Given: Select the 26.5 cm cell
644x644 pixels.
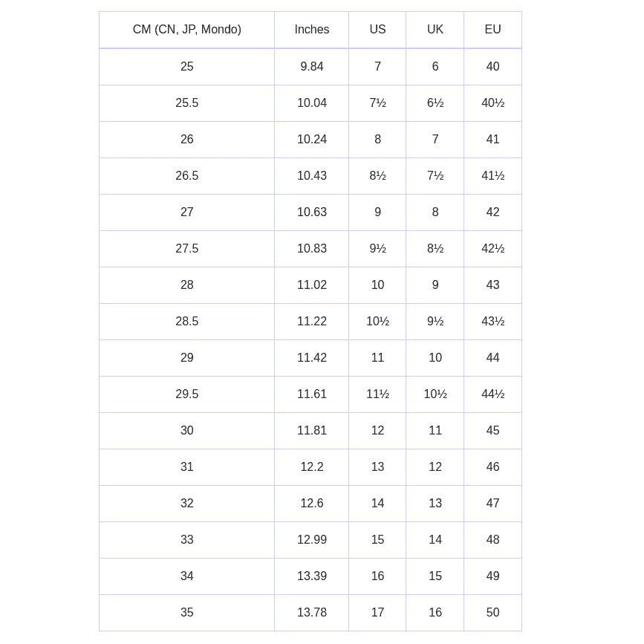Looking at the screenshot, I should (186, 175).
